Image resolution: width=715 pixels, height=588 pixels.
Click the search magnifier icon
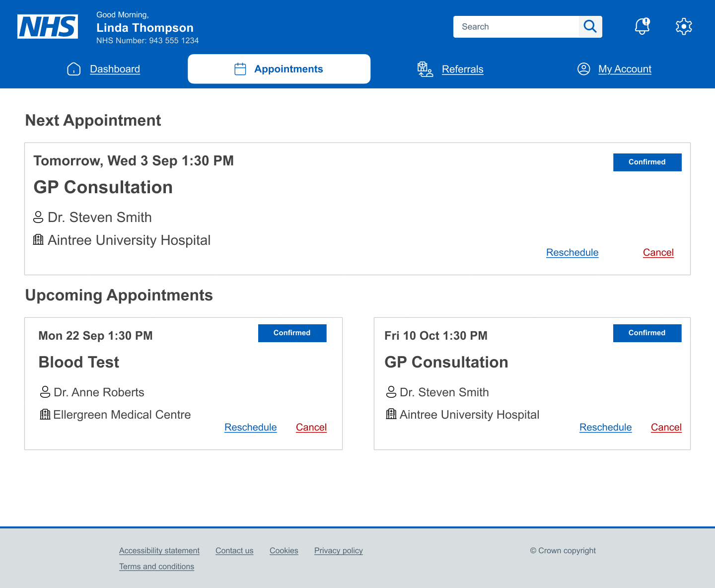pyautogui.click(x=590, y=26)
